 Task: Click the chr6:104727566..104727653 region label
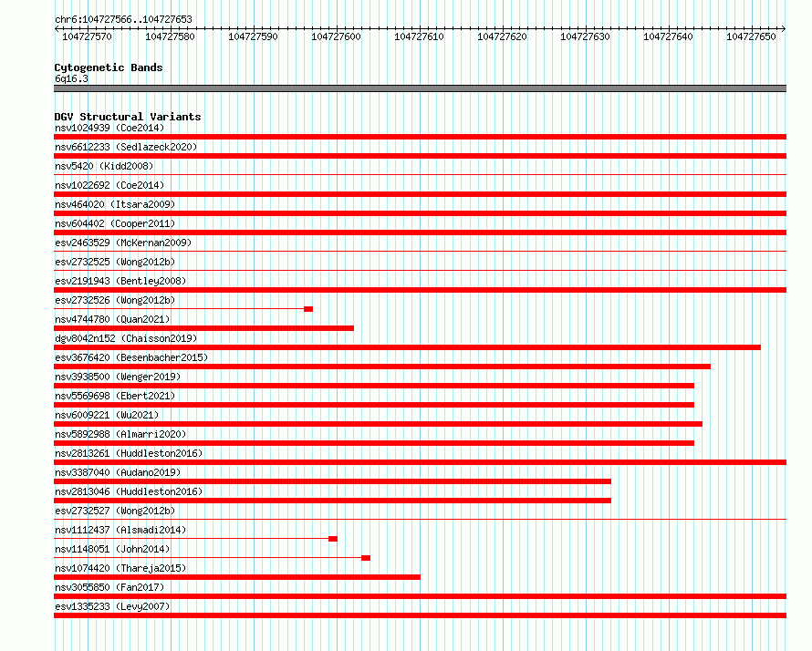123,19
